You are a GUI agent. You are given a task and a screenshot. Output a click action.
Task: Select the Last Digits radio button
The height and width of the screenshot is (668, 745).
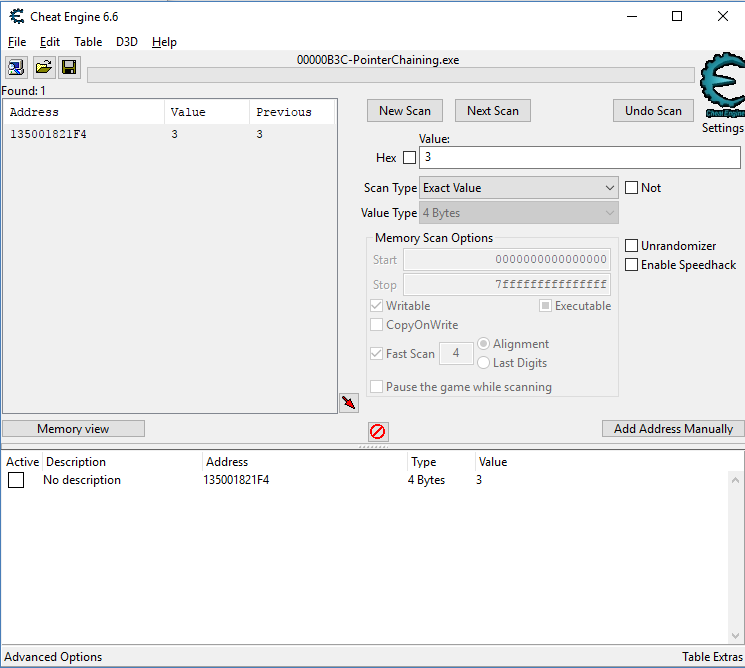[x=483, y=363]
